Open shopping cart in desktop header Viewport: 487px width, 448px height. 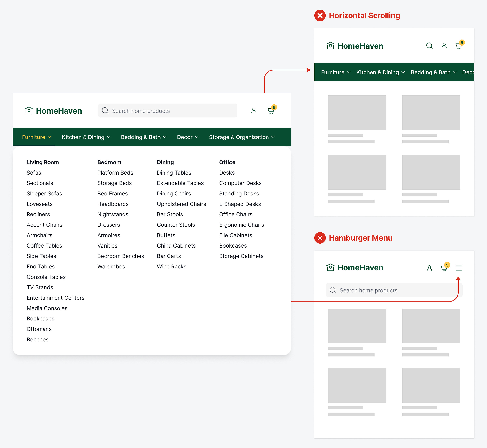271,111
